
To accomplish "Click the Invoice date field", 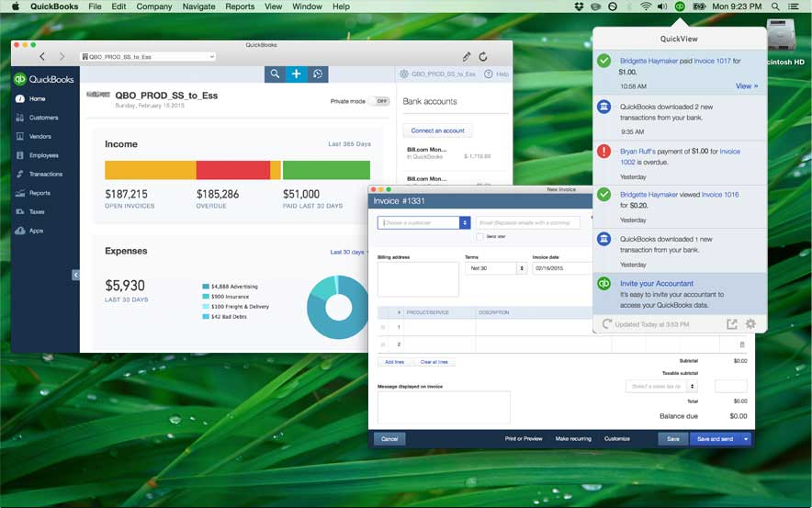I will (561, 268).
